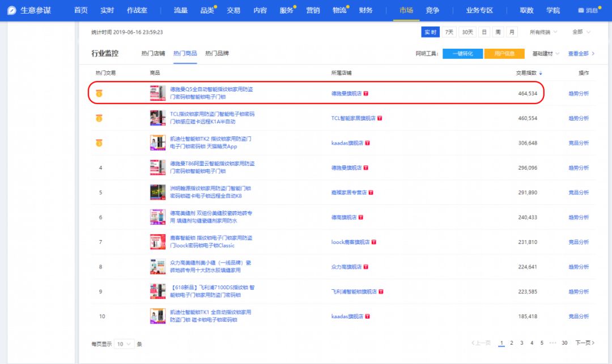Go to page 3 of results
The width and height of the screenshot is (612, 364).
pos(522,343)
